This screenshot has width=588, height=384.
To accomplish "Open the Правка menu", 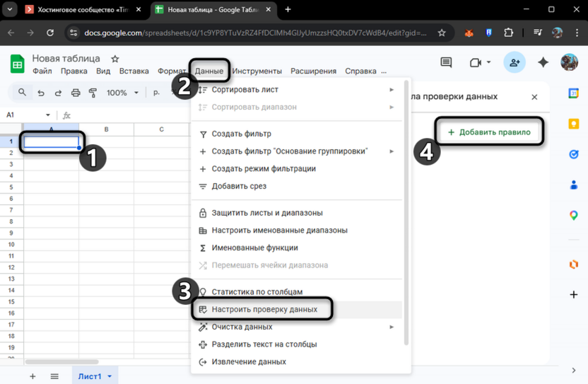I will pos(74,71).
